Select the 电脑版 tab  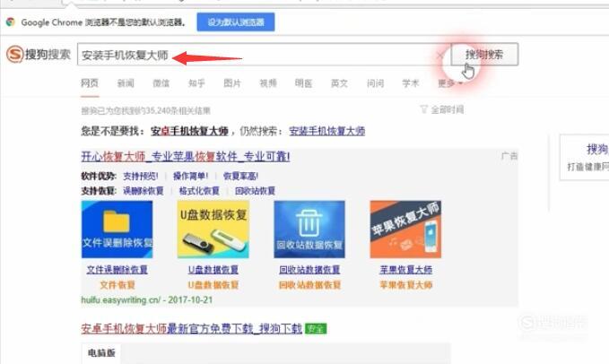(x=101, y=352)
